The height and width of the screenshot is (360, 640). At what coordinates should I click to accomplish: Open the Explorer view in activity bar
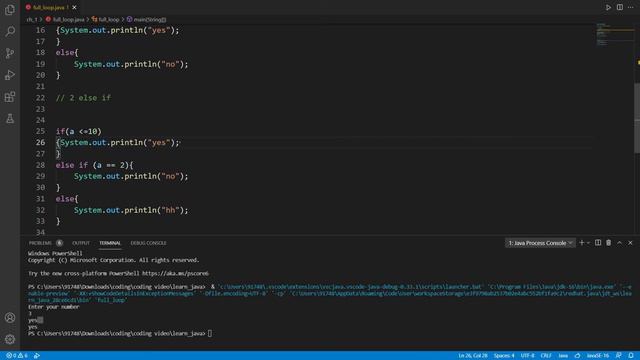[10, 9]
